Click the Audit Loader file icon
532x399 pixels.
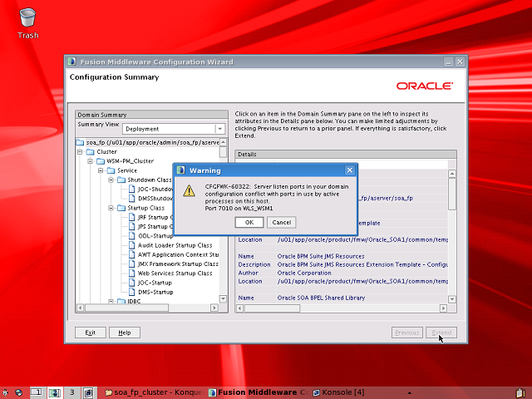click(x=131, y=245)
